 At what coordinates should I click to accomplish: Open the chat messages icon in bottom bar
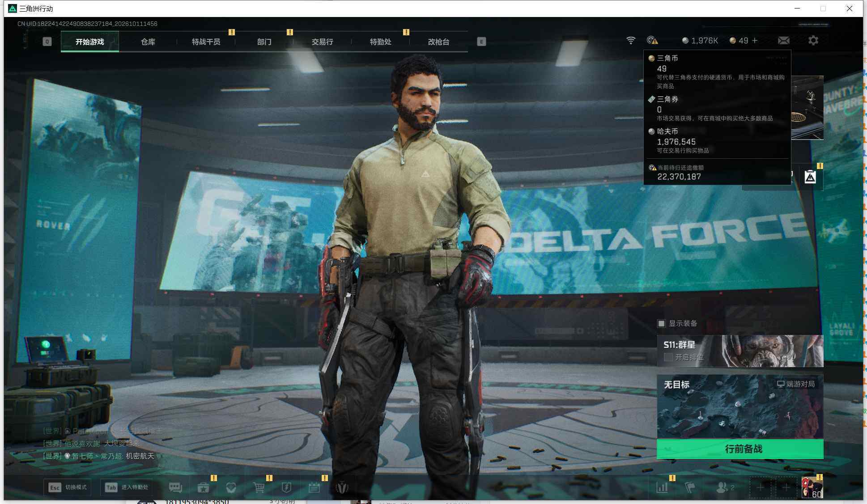(x=175, y=487)
